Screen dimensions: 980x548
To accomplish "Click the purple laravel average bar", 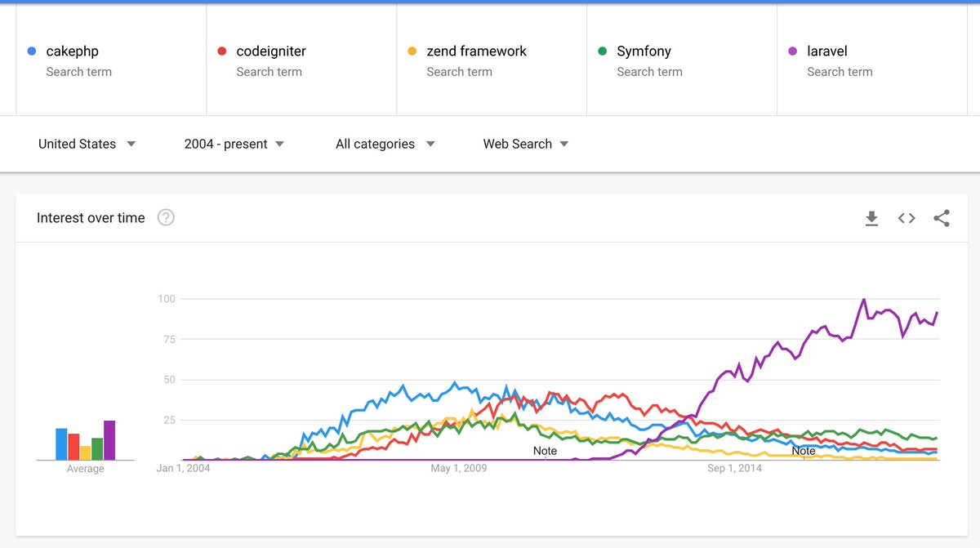I will click(x=109, y=440).
